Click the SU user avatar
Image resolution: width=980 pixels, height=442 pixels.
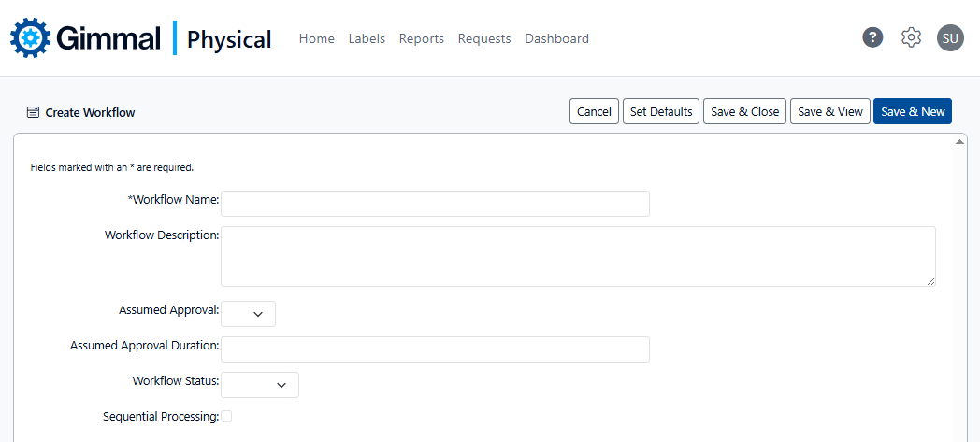950,38
